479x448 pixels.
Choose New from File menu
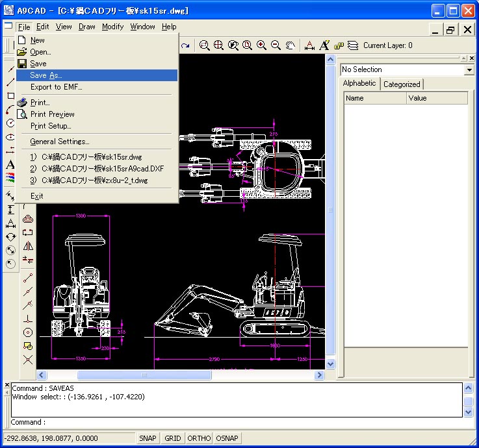point(97,40)
